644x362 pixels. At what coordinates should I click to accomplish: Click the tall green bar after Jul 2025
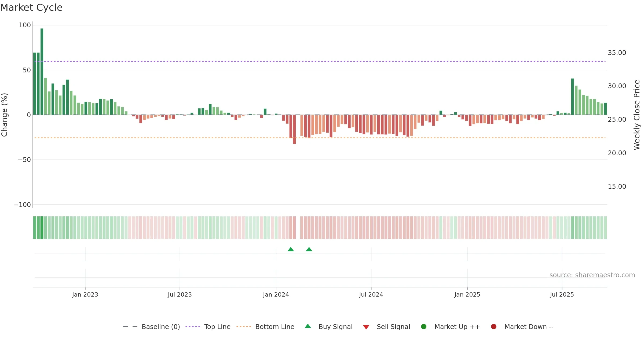click(573, 97)
